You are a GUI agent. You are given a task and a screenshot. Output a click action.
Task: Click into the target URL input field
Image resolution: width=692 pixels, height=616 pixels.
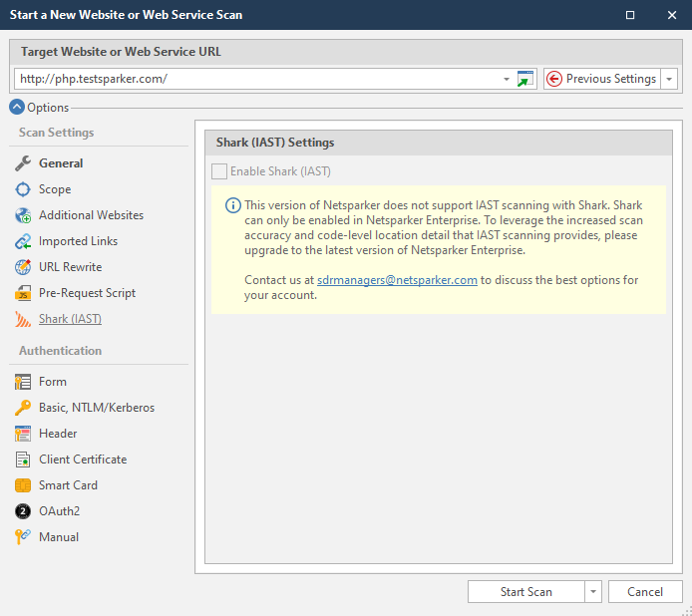258,79
